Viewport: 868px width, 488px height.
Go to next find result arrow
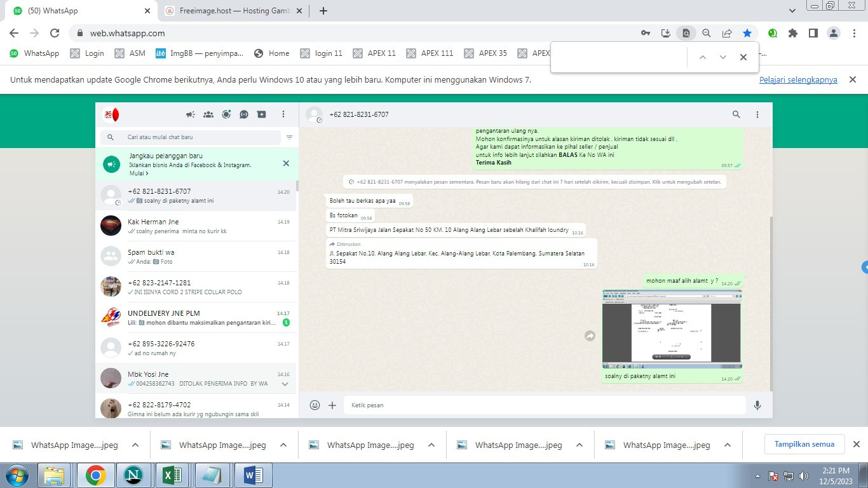[723, 57]
